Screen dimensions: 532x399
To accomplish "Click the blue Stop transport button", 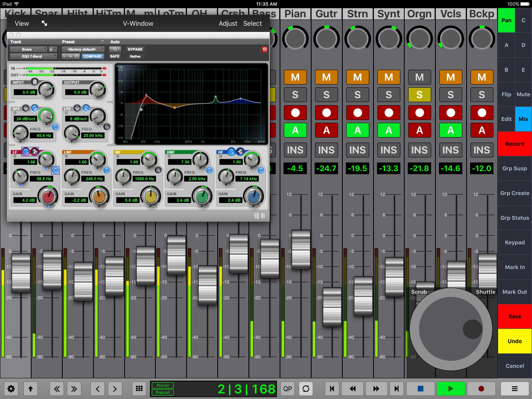I will [420, 388].
